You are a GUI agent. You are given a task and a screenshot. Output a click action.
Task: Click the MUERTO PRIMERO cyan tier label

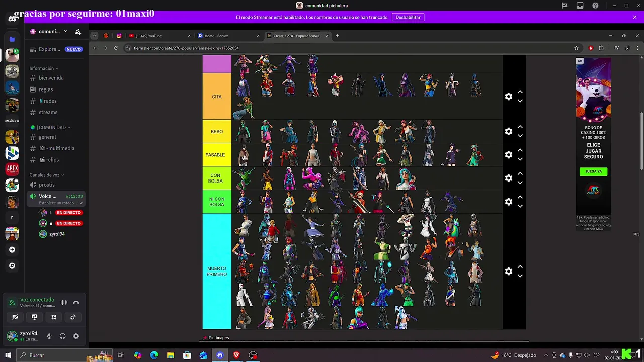(217, 271)
